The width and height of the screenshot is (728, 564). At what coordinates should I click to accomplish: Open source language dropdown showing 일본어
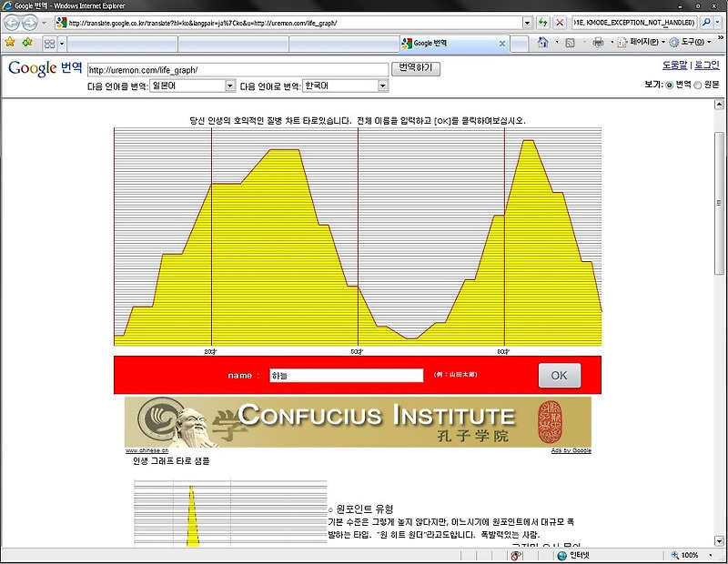coord(192,86)
